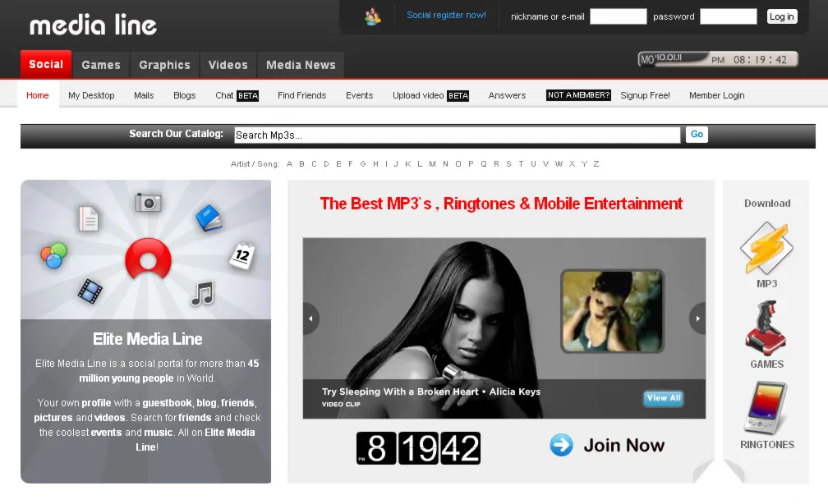
Task: Open My Desktop menu item
Action: (91, 95)
